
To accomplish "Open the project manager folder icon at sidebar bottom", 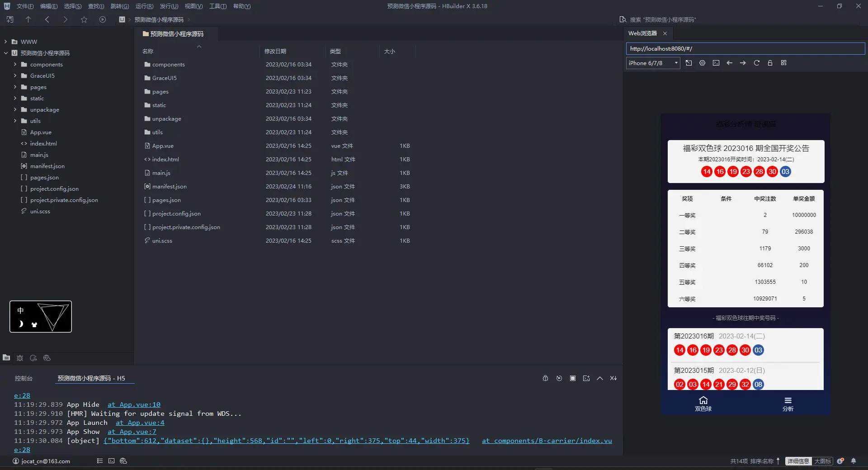I will click(6, 357).
